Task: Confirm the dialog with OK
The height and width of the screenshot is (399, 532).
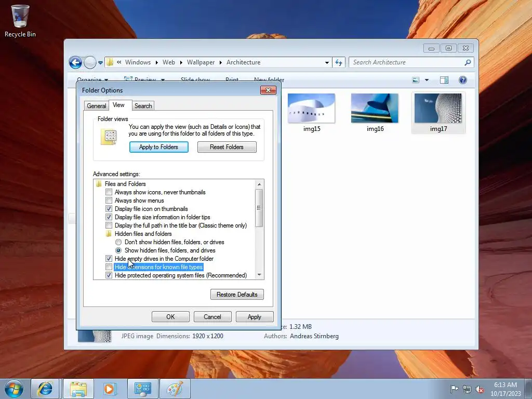Action: coord(170,317)
